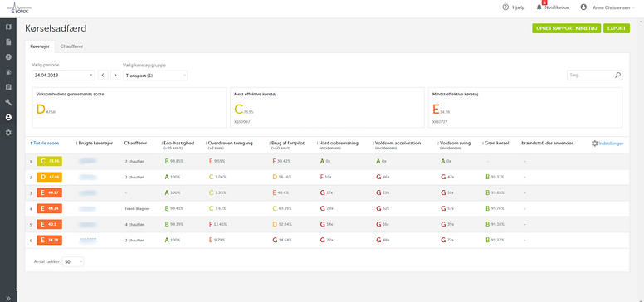Open the map icon in sidebar
Image resolution: width=644 pixels, height=302 pixels.
8,27
